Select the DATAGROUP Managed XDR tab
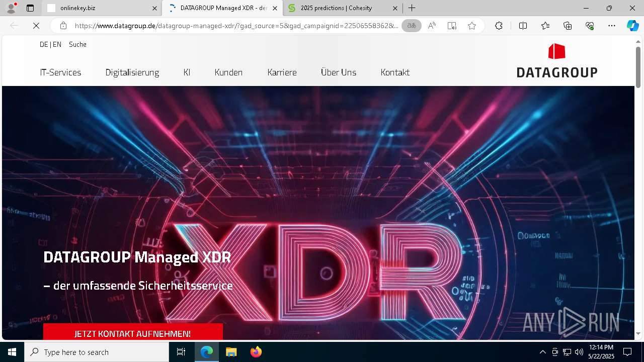 click(223, 8)
